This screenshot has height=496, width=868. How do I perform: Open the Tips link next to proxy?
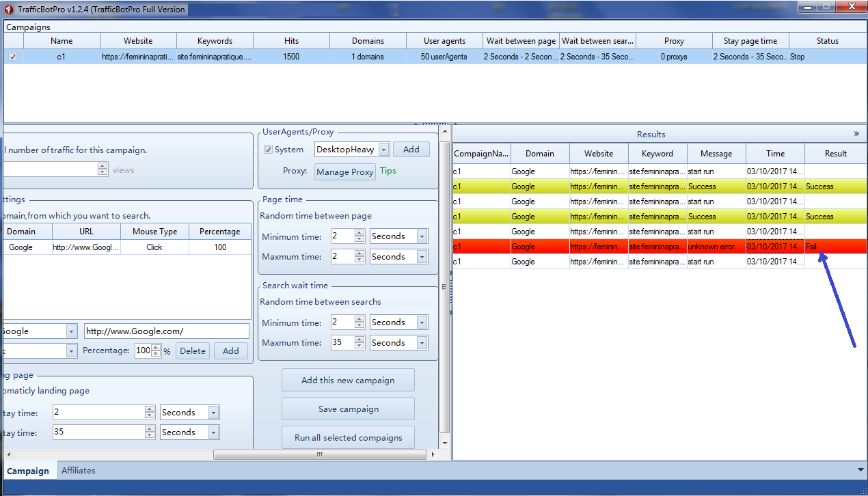point(388,171)
